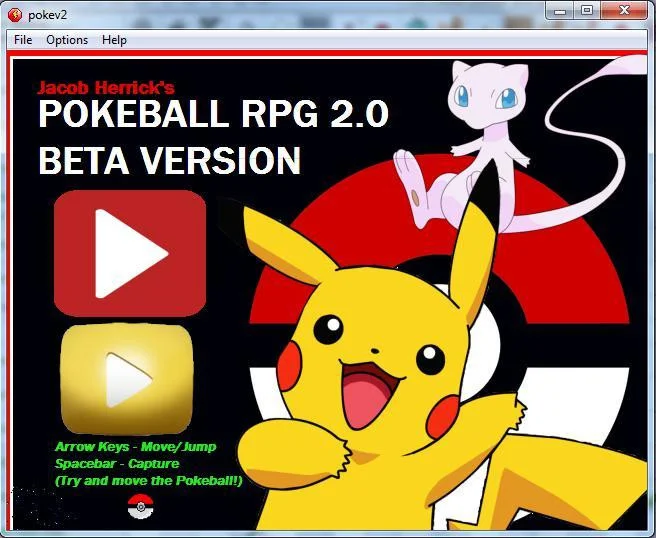Open the Options menu
The width and height of the screenshot is (656, 538).
pyautogui.click(x=67, y=40)
